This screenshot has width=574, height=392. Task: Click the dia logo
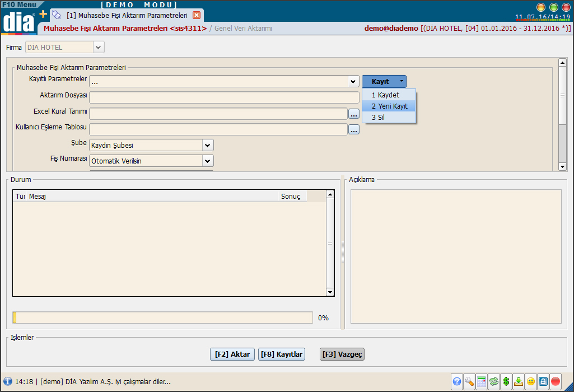tap(18, 22)
